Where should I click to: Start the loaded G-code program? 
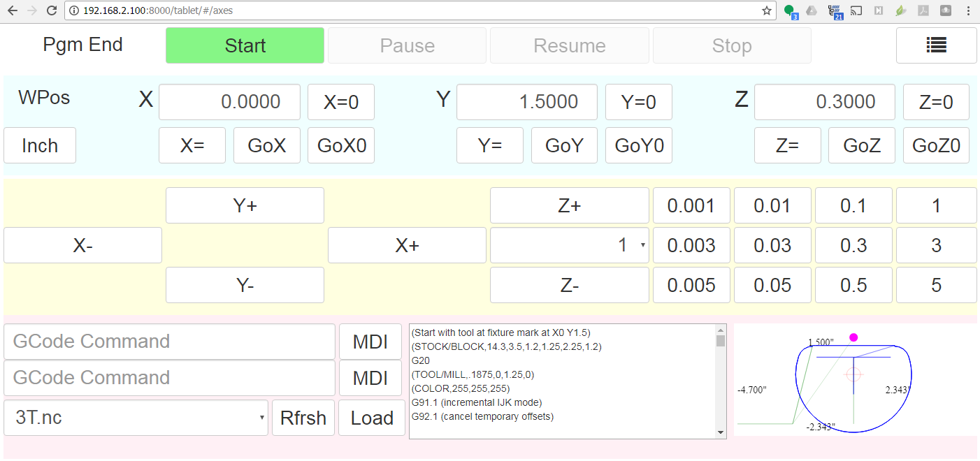pyautogui.click(x=245, y=45)
